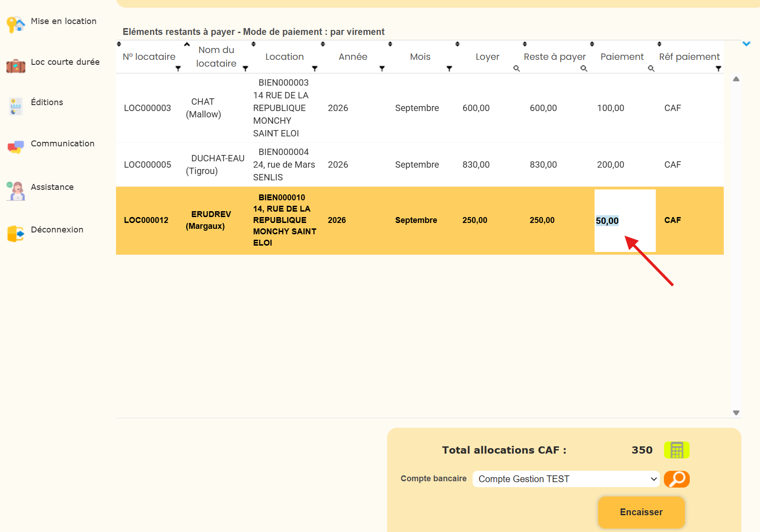
Task: Open Loc courte durée section
Action: [x=65, y=62]
